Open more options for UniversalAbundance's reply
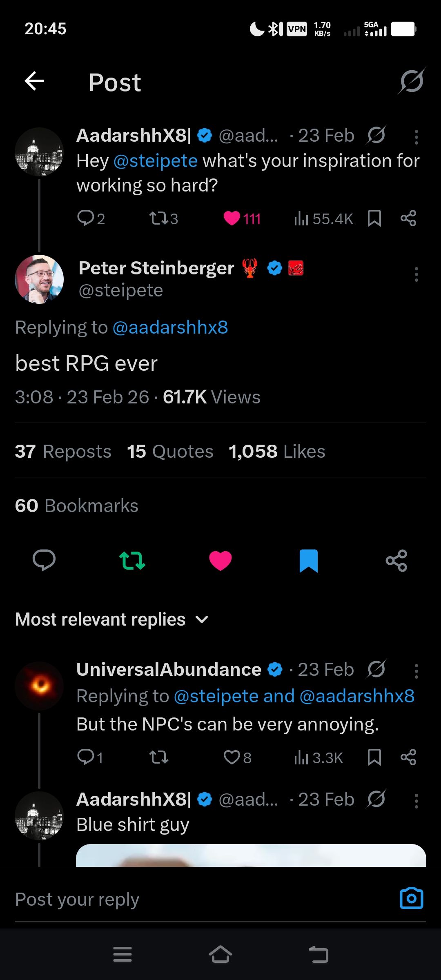The height and width of the screenshot is (980, 441). coord(416,671)
